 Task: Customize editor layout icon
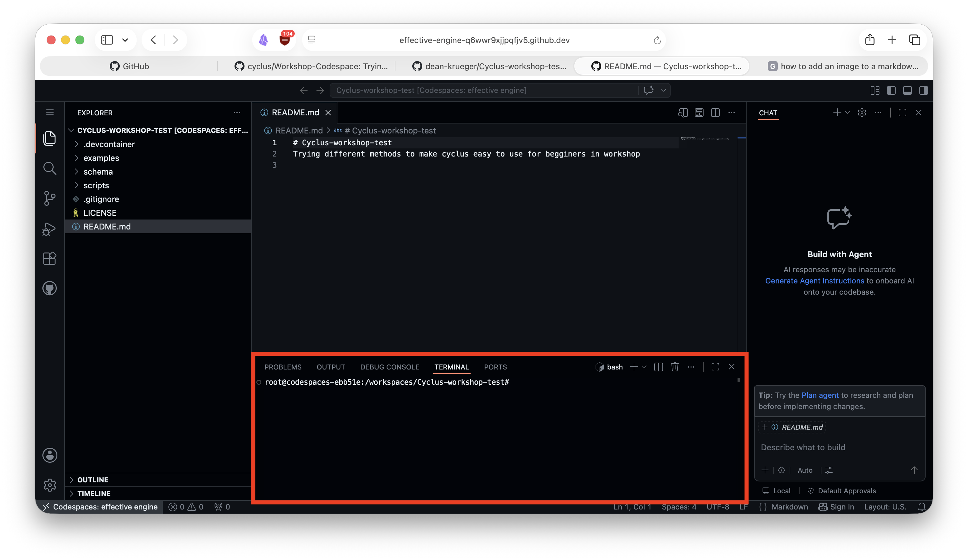click(x=875, y=90)
